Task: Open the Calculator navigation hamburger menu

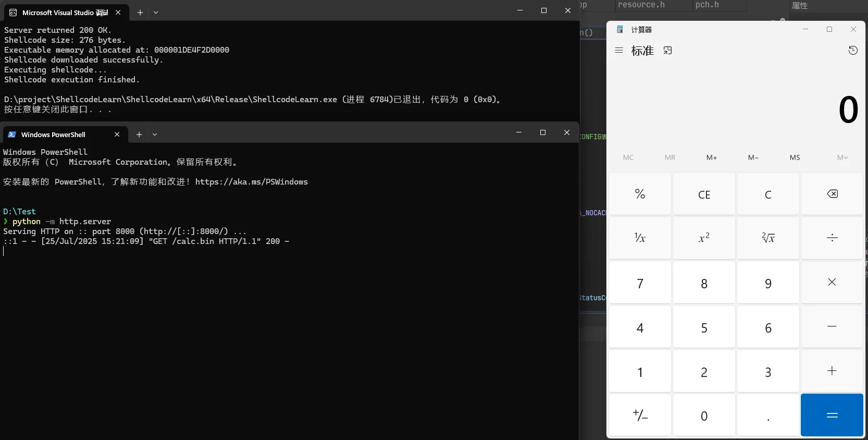Action: coord(619,51)
